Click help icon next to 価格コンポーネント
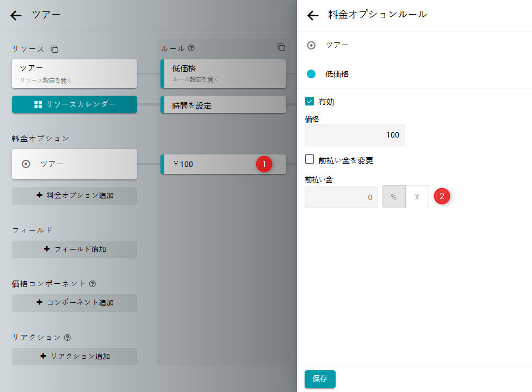 coord(92,284)
